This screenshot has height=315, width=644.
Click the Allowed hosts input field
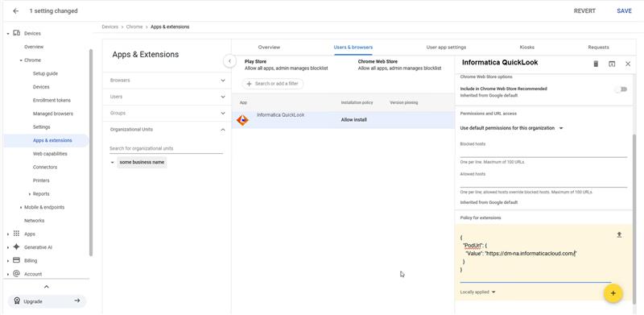coord(543,183)
